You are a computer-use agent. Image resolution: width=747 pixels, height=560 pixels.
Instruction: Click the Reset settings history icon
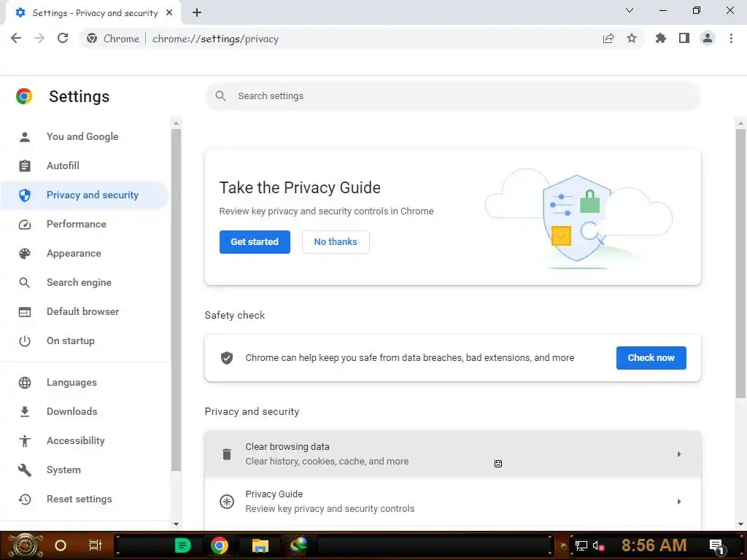click(x=25, y=499)
